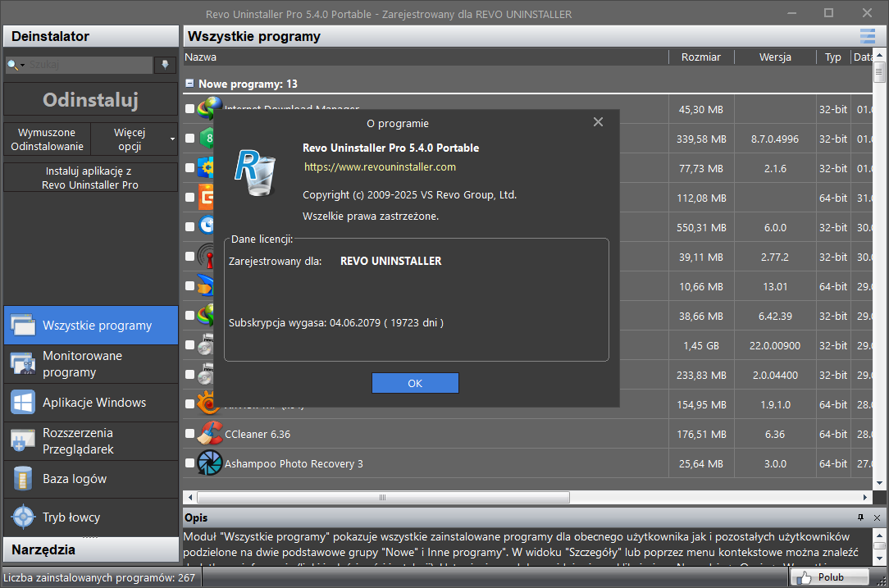This screenshot has width=889, height=588.
Task: Click the search magnifier icon
Action: tap(12, 65)
